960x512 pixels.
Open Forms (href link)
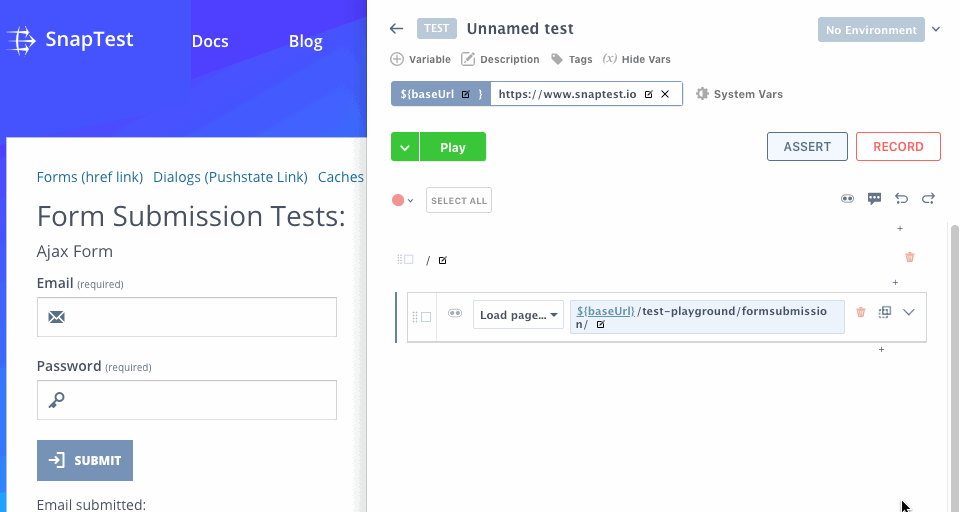pyautogui.click(x=90, y=177)
